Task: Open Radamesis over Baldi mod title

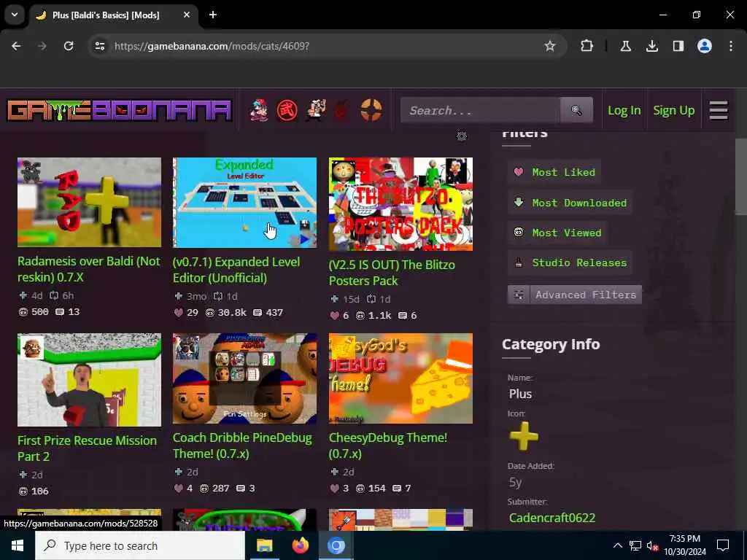Action: point(88,269)
